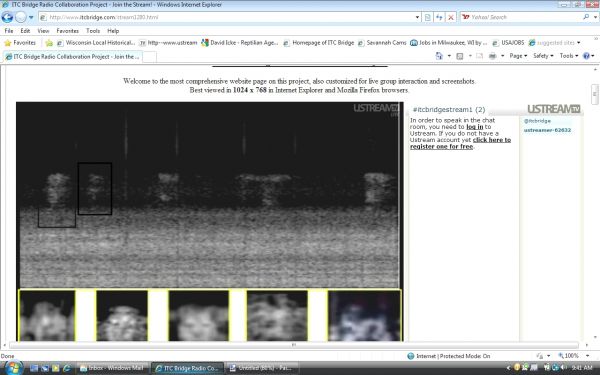Open Homepage of ITC Bridge bookmark
The image size is (600, 375).
[x=319, y=43]
